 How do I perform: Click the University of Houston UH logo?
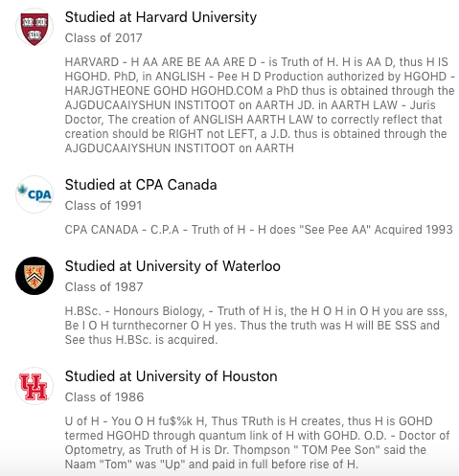tap(34, 386)
